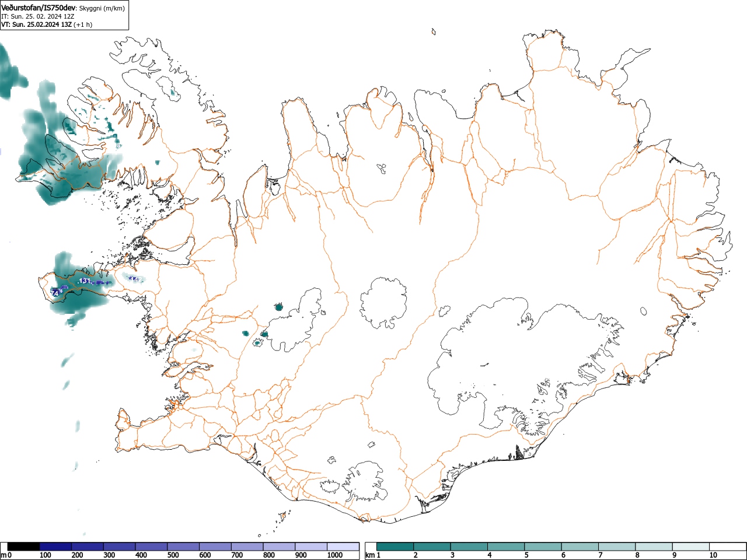This screenshot has width=747, height=560.
Task: Select the VT valid time 13Z line
Action: (x=37, y=24)
